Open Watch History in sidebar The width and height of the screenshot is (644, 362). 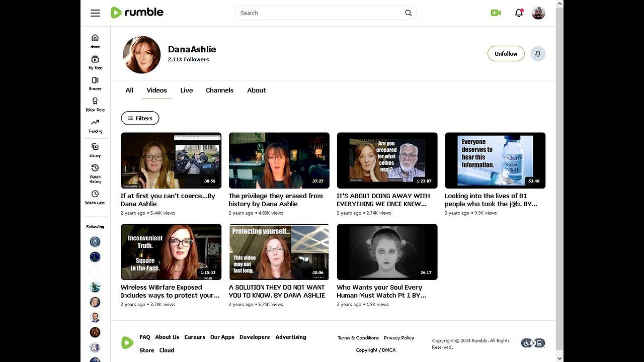coord(95,173)
